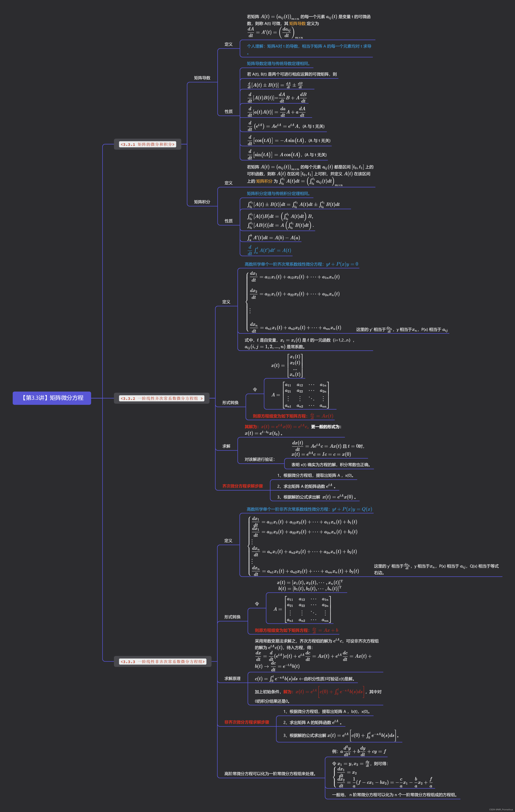
Task: Click the orange 矩阵导数 highlighted term
Action: 297,24
